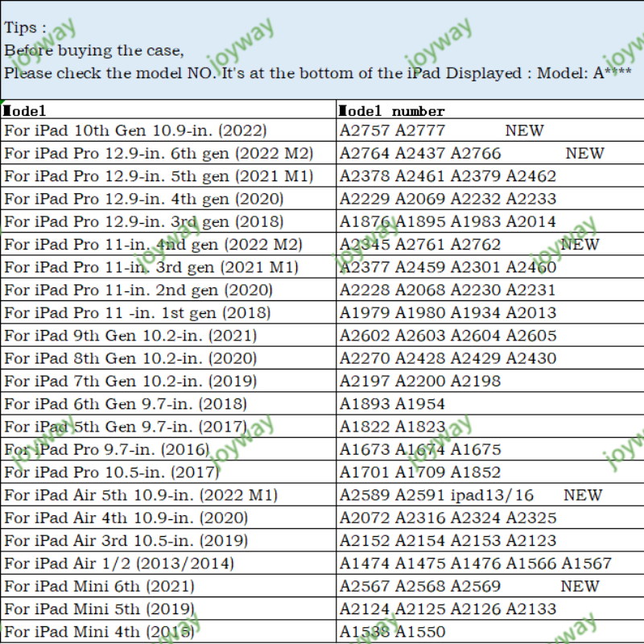Image resolution: width=644 pixels, height=644 pixels.
Task: Click cell 'A1876 A1895 A1983 A2014'
Action: click(x=490, y=221)
